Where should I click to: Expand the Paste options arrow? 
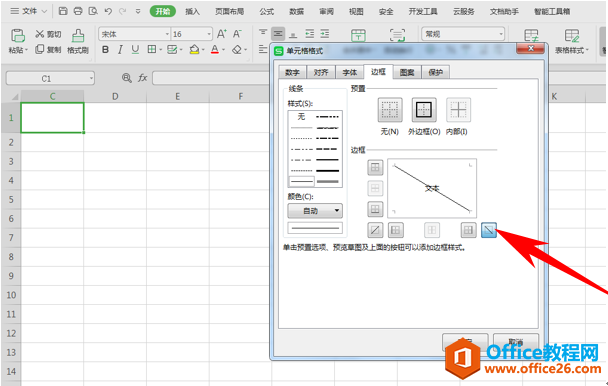click(x=26, y=50)
